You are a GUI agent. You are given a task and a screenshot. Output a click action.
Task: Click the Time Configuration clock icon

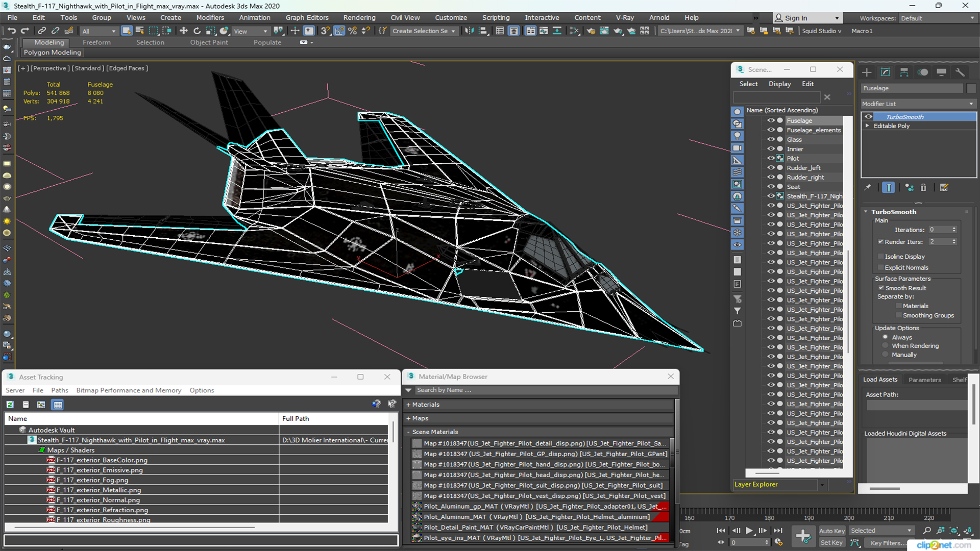(x=778, y=542)
